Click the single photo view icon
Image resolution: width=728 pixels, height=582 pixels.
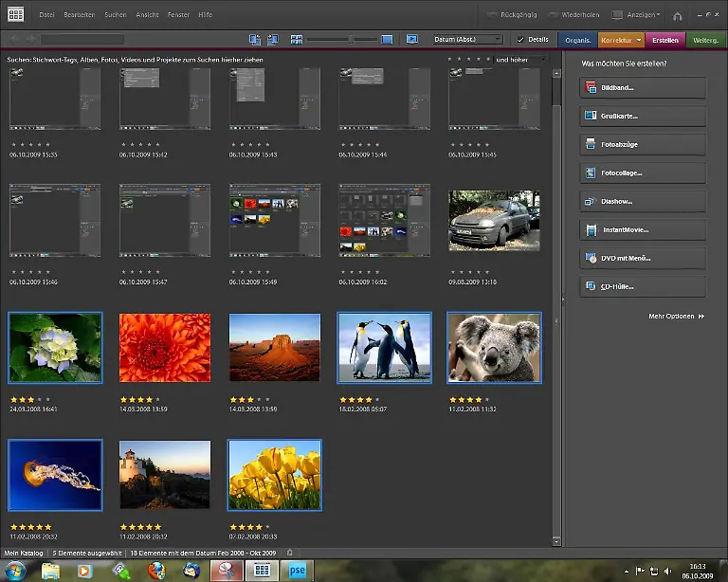(387, 40)
